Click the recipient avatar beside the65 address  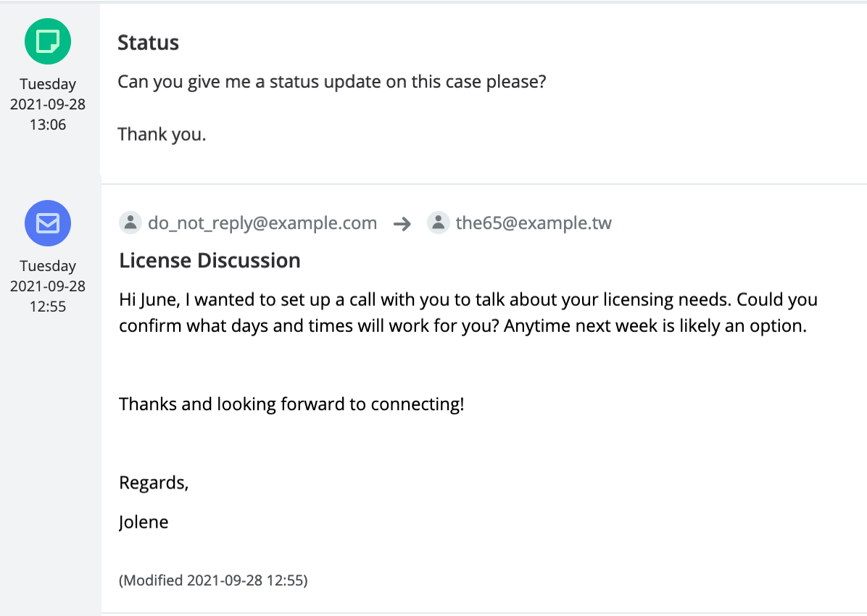click(438, 222)
